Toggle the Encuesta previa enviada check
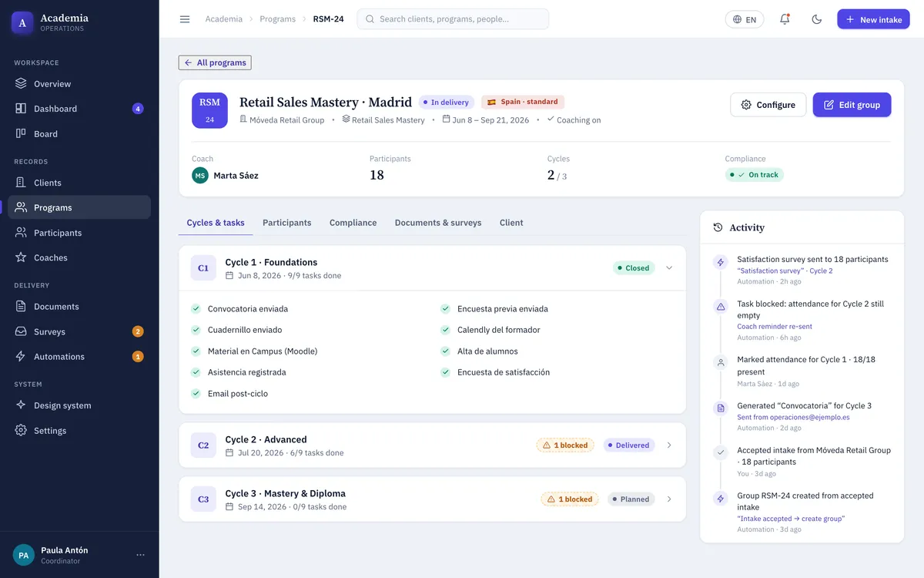 click(445, 309)
